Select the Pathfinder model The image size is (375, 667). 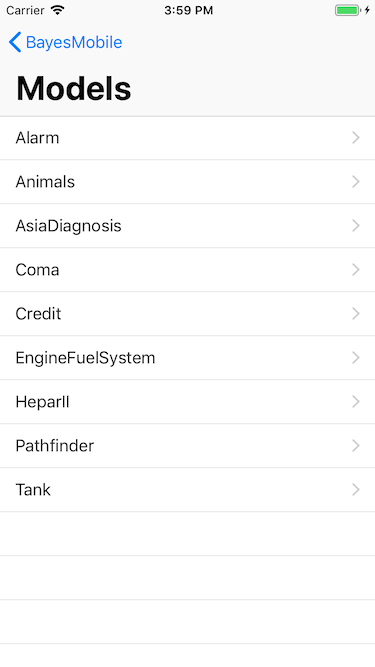[188, 446]
